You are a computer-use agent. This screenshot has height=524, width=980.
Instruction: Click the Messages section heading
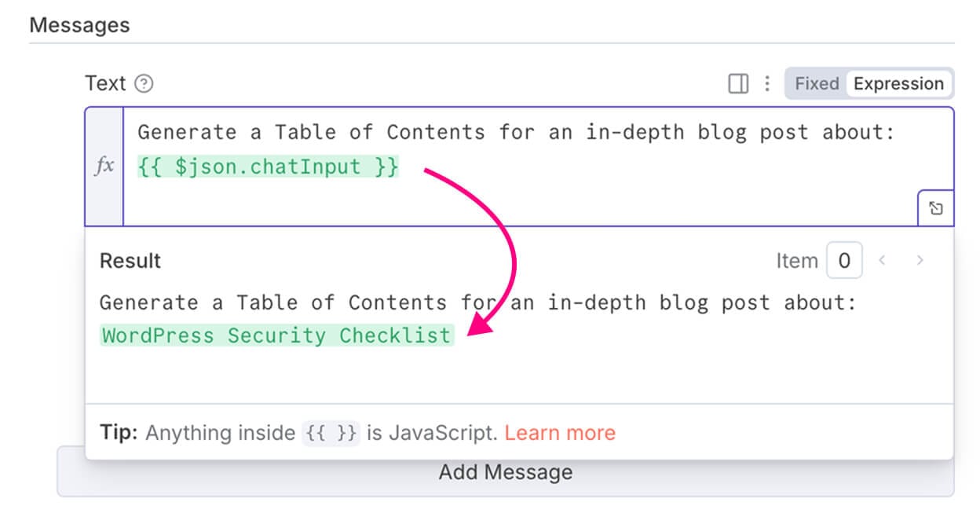79,25
